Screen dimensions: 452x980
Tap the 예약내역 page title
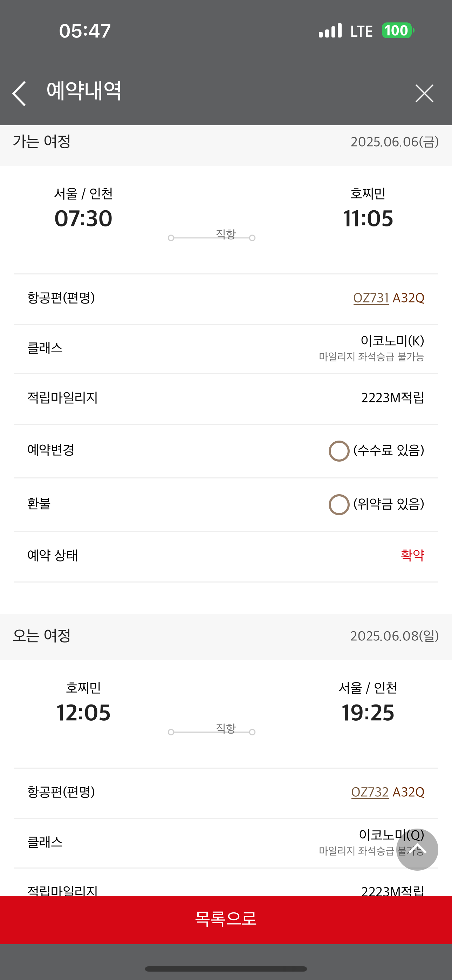[x=84, y=91]
